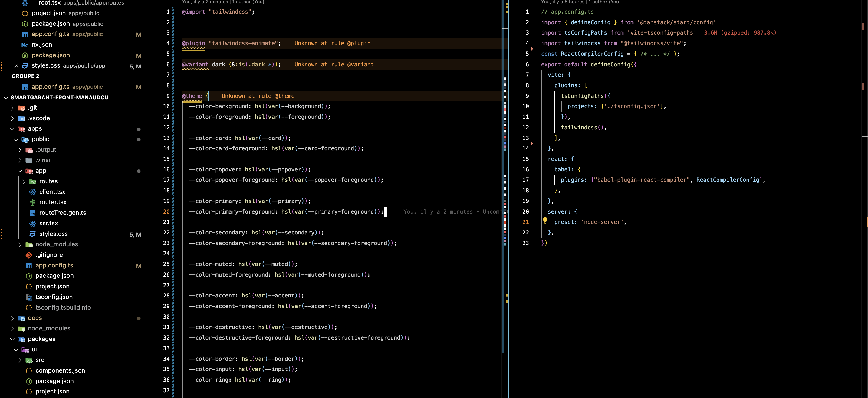The height and width of the screenshot is (398, 868).
Task: Expand the .output folder
Action: 20,150
